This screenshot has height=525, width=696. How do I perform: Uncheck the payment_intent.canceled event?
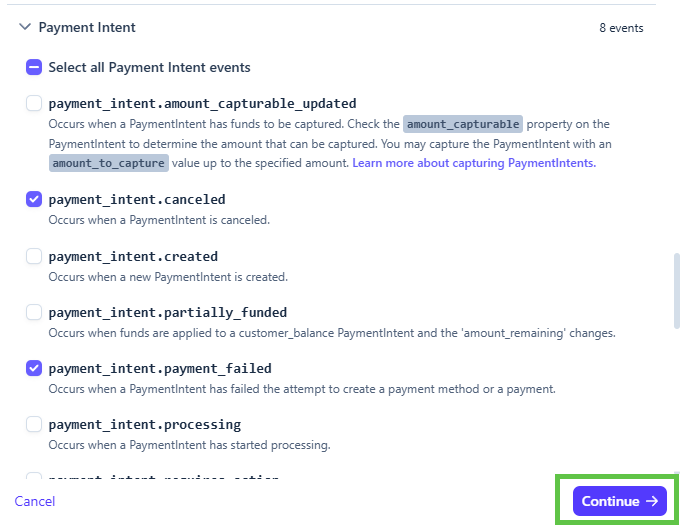coord(34,199)
